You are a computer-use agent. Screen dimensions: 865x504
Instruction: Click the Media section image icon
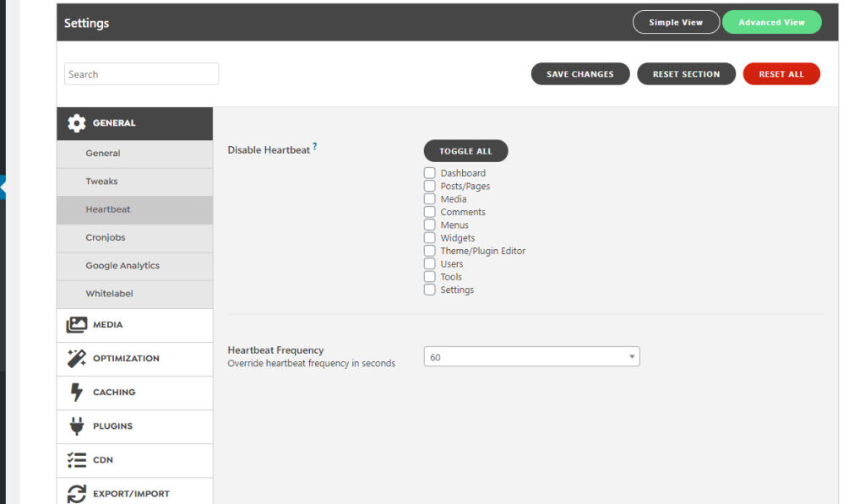tap(77, 325)
